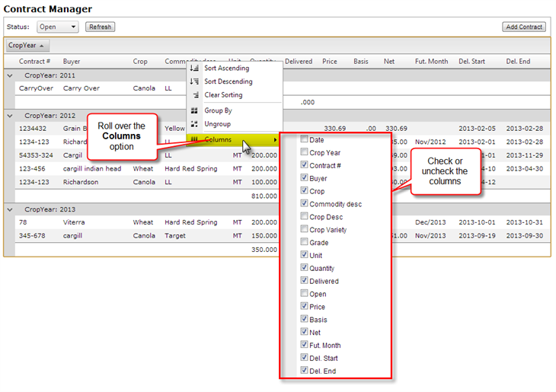The height and width of the screenshot is (392, 556).
Task: Disable the Del. End column checkbox
Action: tap(305, 371)
